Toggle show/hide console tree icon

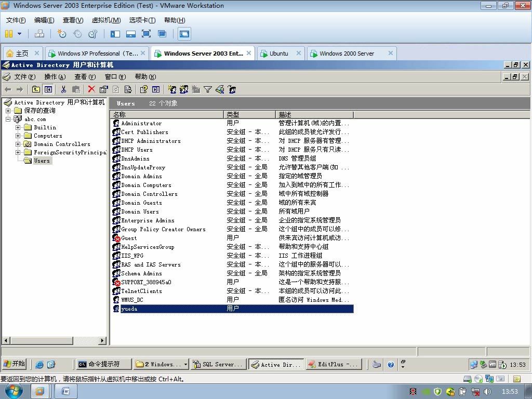coord(48,89)
